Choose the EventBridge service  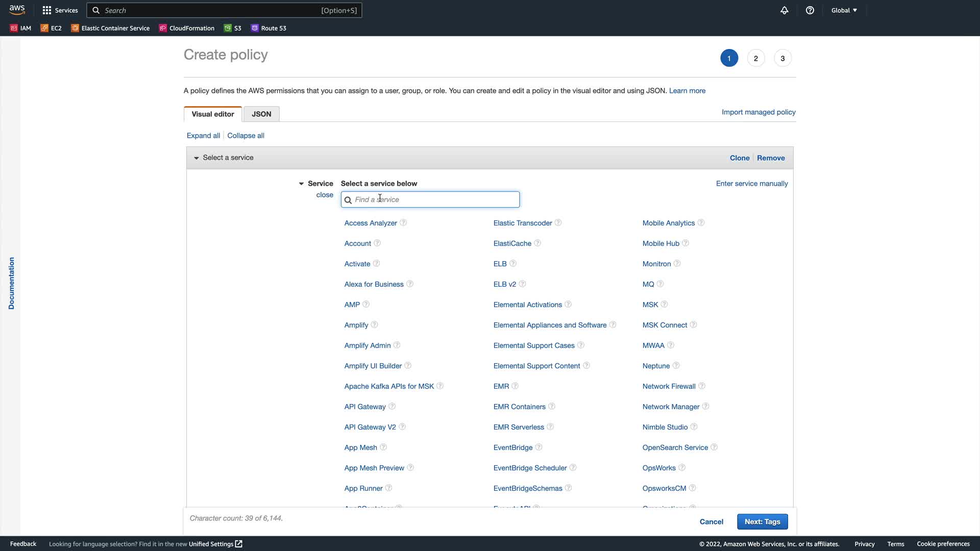pyautogui.click(x=513, y=447)
